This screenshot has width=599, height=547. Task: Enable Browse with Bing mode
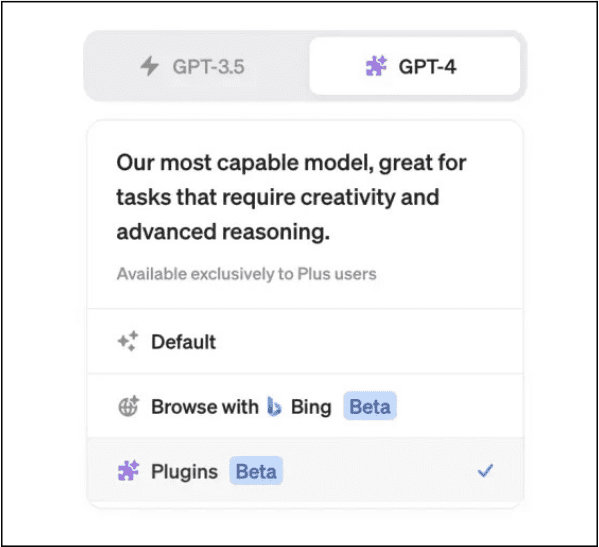pyautogui.click(x=305, y=406)
